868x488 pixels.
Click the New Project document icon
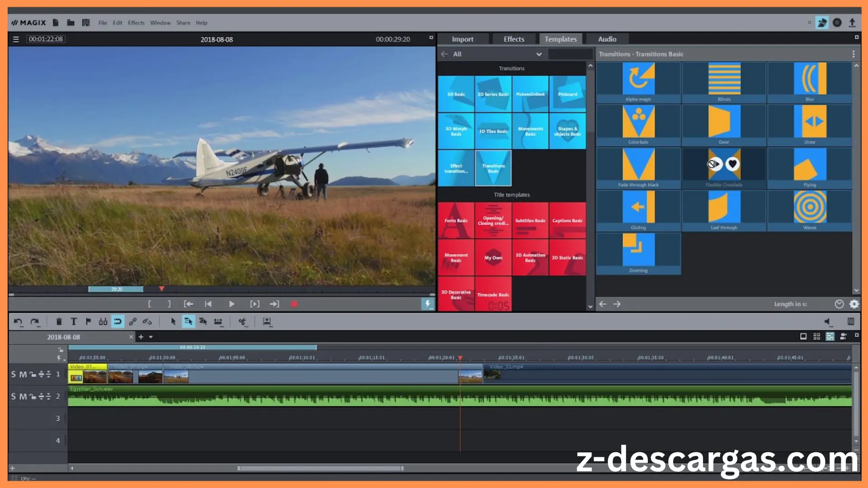pyautogui.click(x=56, y=23)
